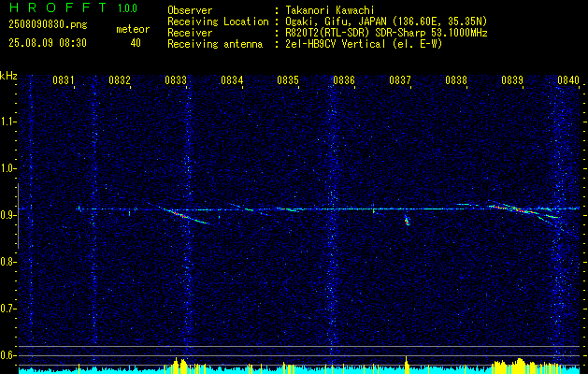Click the observer name Takanori Kawachi

click(330, 10)
